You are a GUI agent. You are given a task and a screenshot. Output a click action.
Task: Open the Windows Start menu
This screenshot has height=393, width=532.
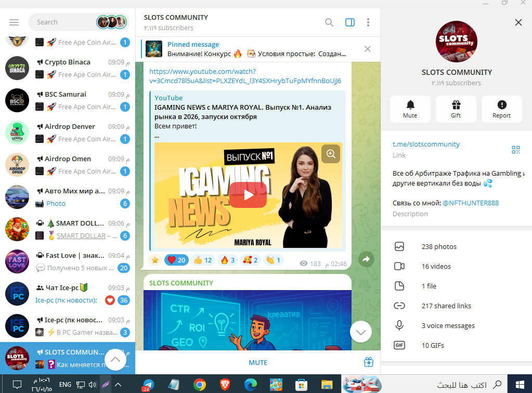(x=520, y=385)
